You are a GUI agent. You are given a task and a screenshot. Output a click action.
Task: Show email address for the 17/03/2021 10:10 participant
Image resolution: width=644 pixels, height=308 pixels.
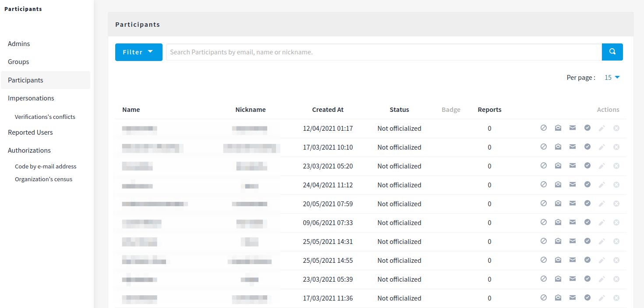(558, 147)
